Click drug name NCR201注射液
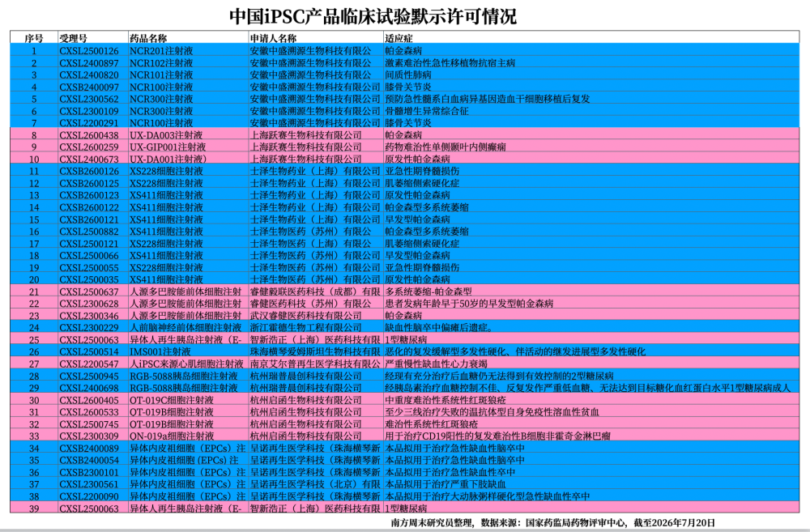810x532 pixels. [x=161, y=51]
